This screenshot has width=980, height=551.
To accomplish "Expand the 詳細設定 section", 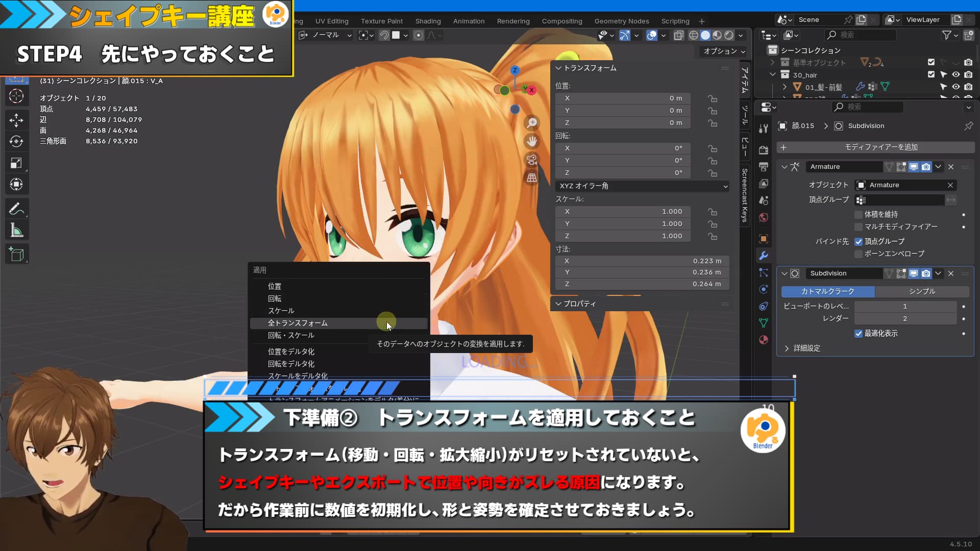I will point(787,348).
